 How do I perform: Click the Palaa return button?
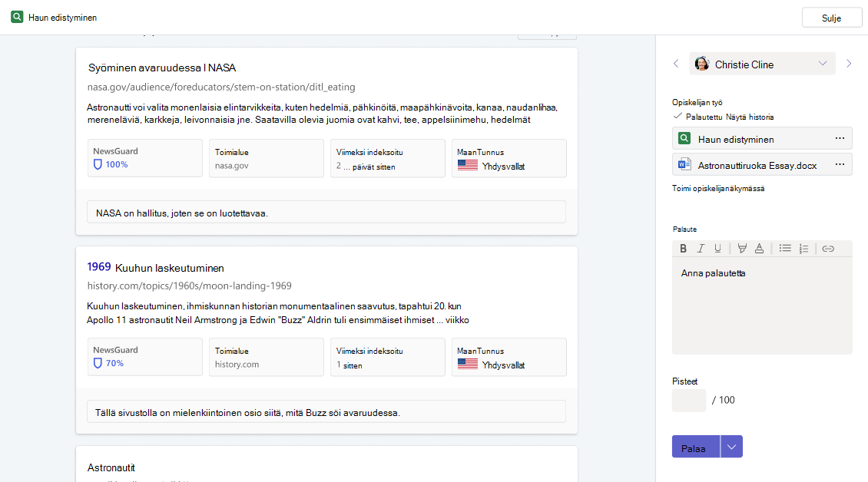(x=696, y=447)
